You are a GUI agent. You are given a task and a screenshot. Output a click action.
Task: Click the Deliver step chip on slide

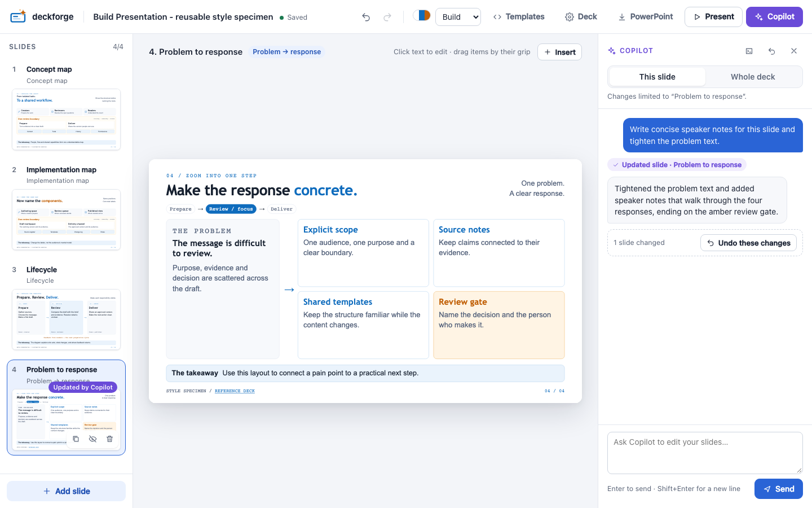(281, 209)
